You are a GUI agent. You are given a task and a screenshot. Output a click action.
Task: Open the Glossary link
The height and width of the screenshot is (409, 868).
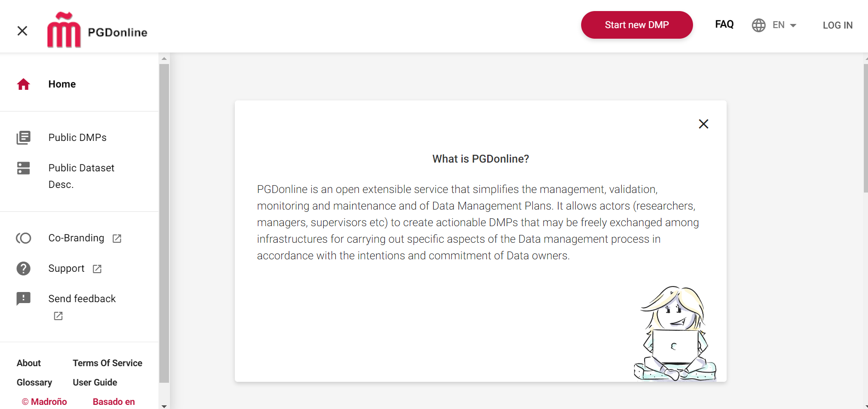pyautogui.click(x=34, y=382)
